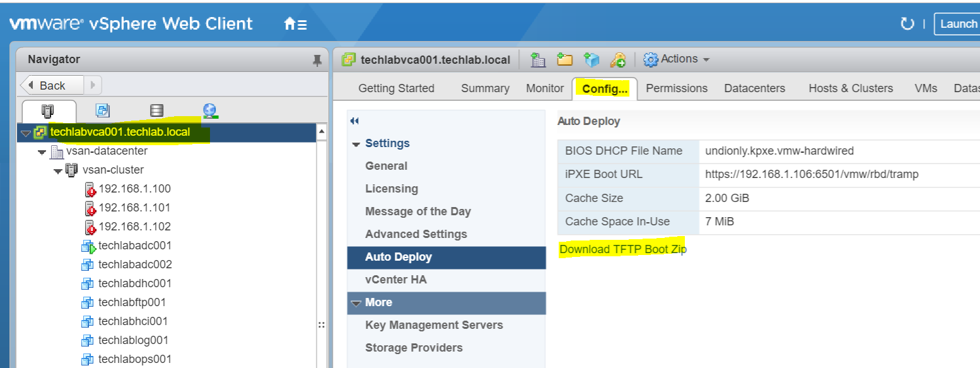Click the vCenter icon beside techlabvca001 title

348,59
